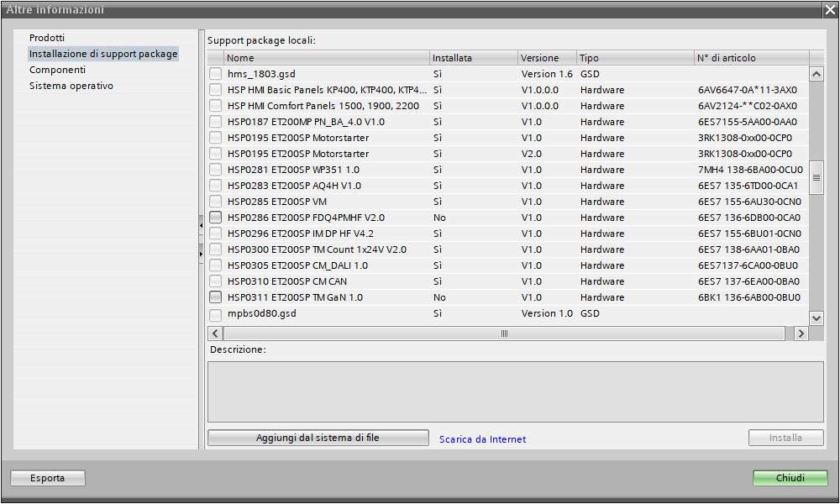840x504 pixels.
Task: Click the vertical scrollbar thumb
Action: click(x=816, y=177)
